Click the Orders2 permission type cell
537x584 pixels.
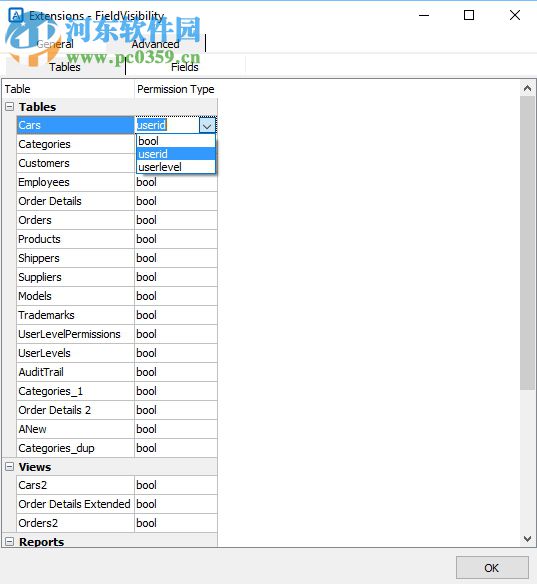click(176, 523)
